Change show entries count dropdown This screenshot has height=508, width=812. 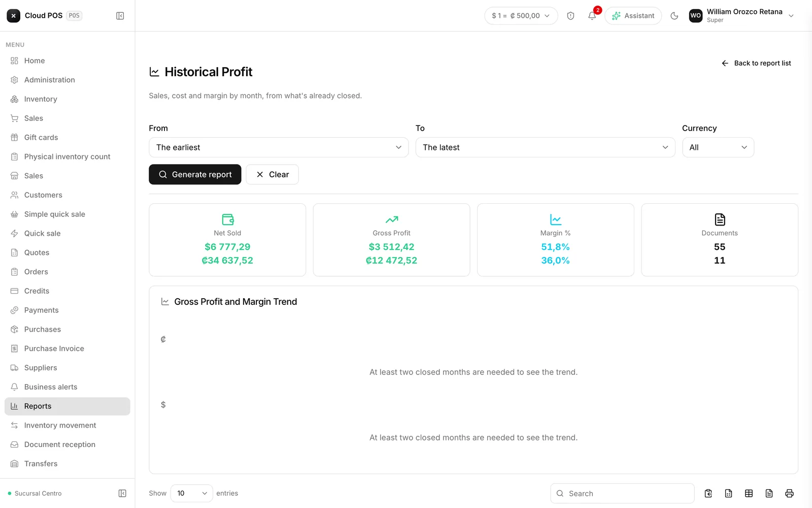coord(192,493)
